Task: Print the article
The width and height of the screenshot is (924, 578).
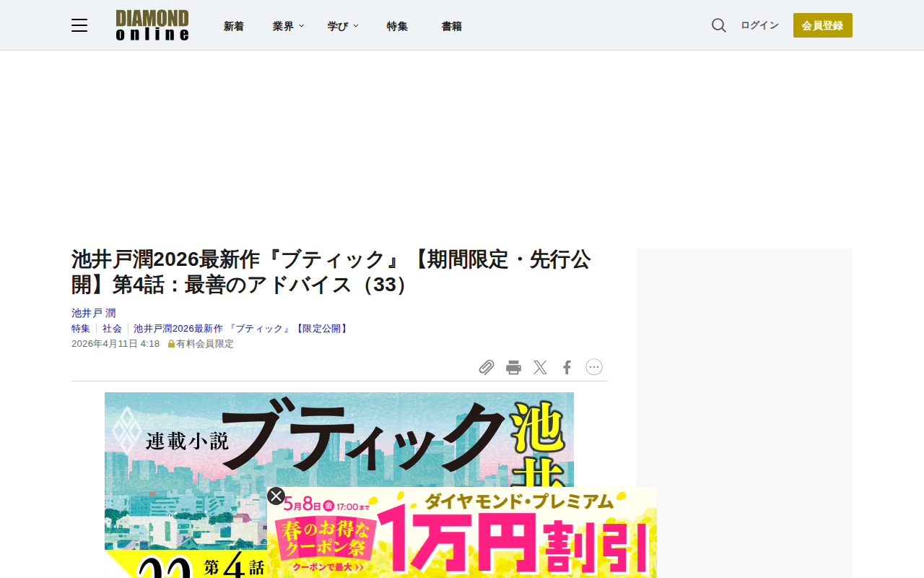Action: click(513, 368)
